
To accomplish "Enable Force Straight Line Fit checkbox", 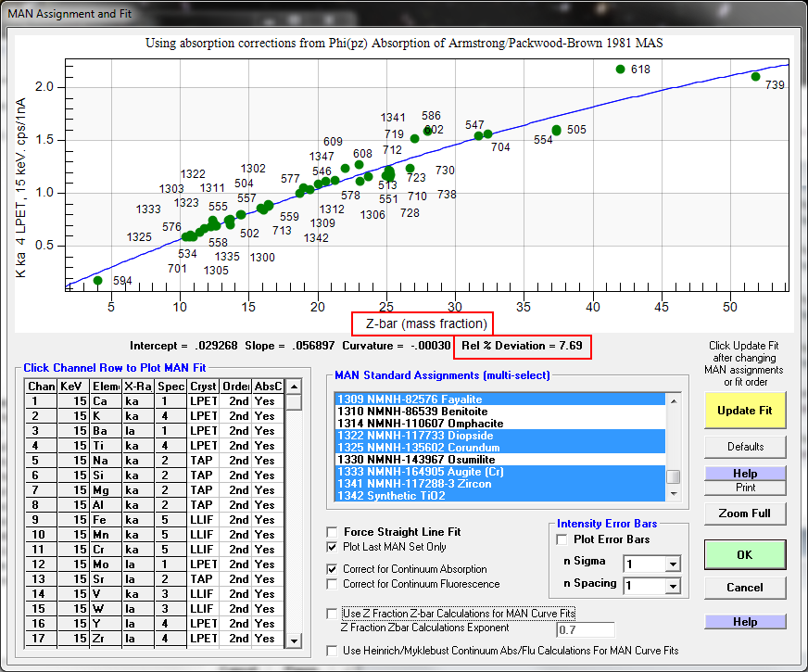I will click(333, 532).
